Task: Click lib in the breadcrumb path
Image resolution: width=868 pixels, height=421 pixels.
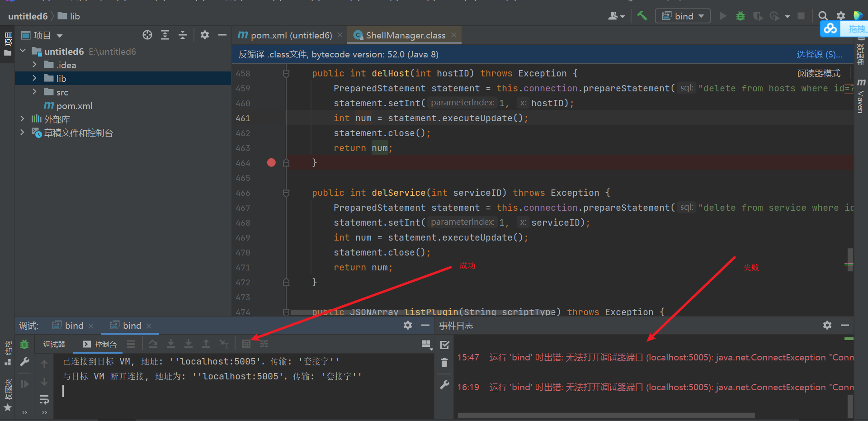Action: pos(69,16)
